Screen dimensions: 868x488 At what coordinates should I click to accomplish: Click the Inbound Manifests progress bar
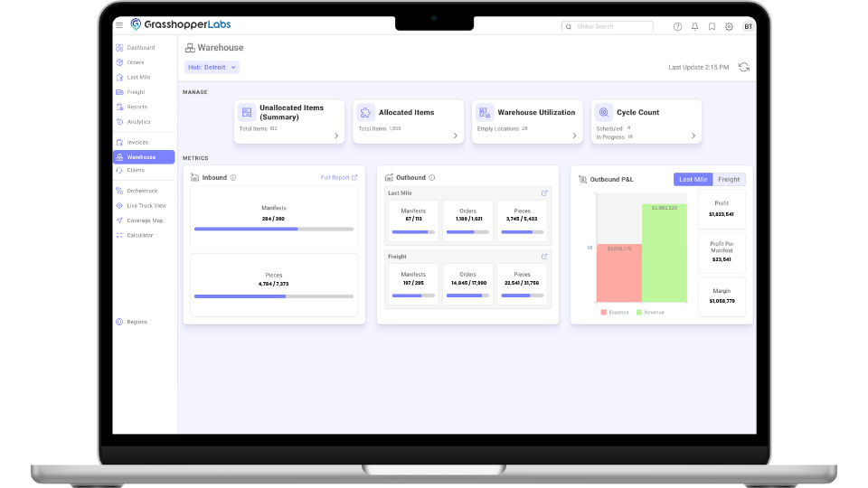[274, 229]
